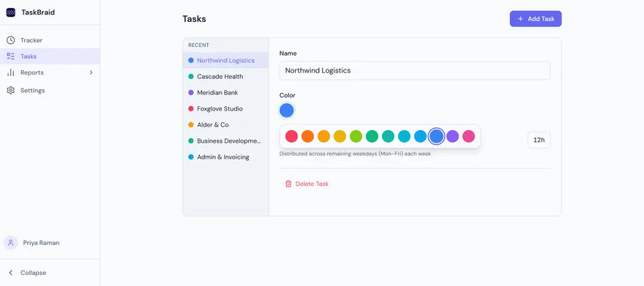
Task: Collapse the sidebar via Collapse label
Action: pos(33,273)
